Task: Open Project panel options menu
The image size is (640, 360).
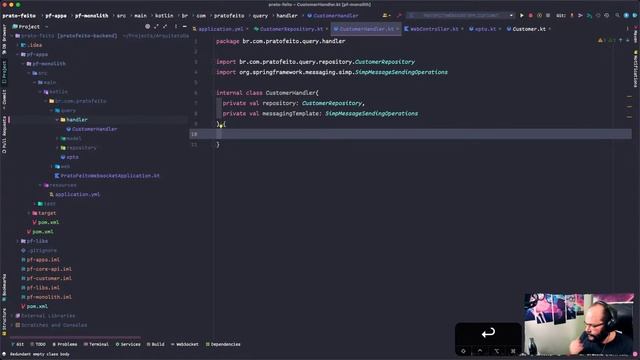Action: pyautogui.click(x=176, y=27)
